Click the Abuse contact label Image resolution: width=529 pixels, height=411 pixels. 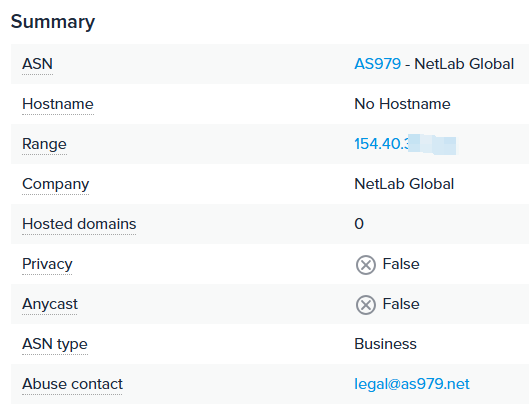pos(73,384)
